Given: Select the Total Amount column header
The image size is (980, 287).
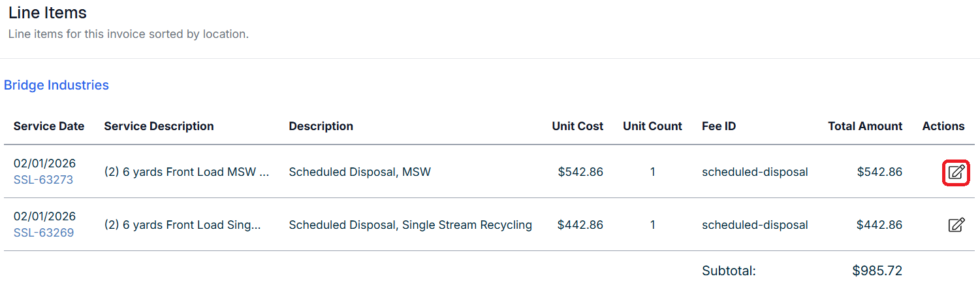Looking at the screenshot, I should [865, 126].
